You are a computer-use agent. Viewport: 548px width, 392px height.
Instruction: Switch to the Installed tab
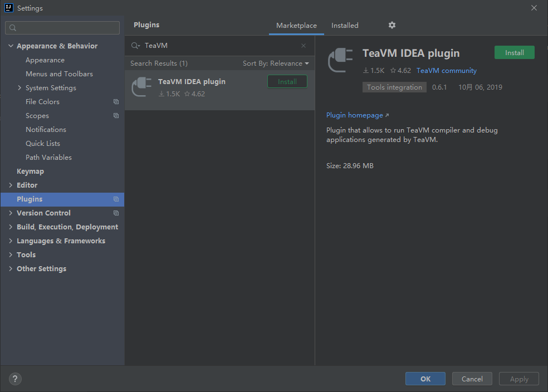click(x=345, y=26)
